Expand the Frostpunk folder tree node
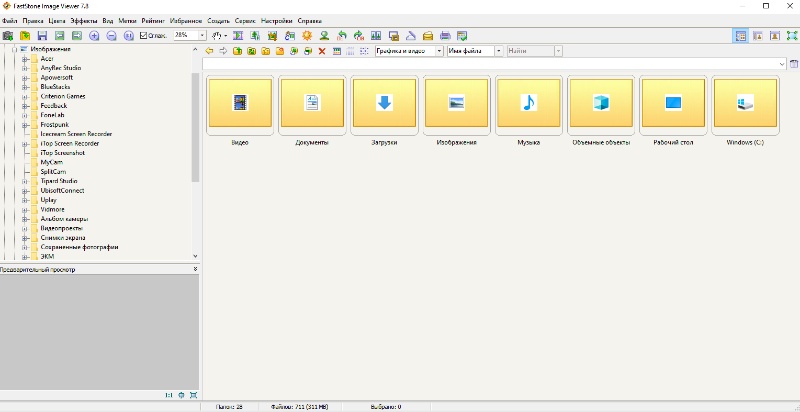This screenshot has height=412, width=800. 24,126
